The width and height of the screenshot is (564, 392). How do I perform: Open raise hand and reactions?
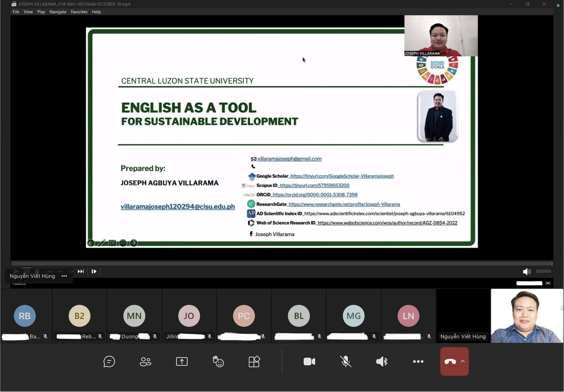pos(218,361)
